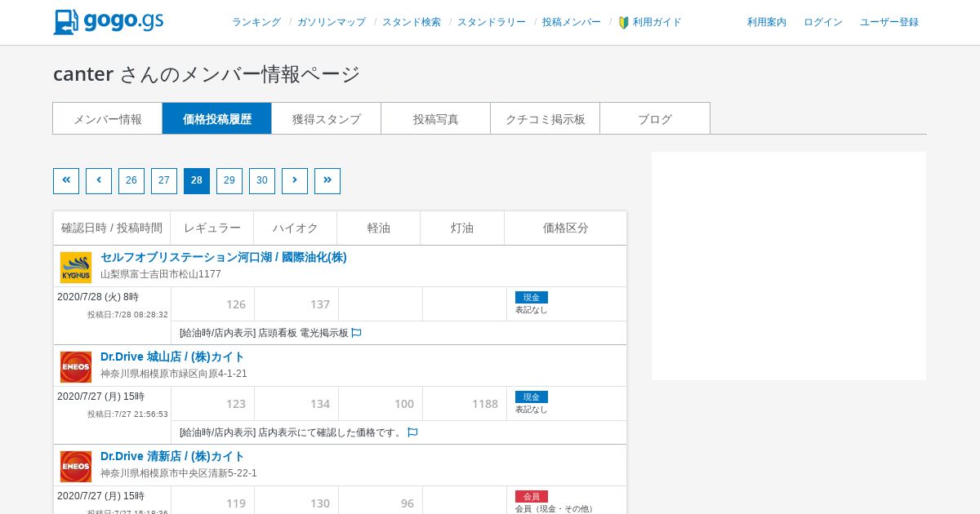Viewport: 980px width, 514px height.
Task: Click the flag icon beside 電光掲示板
Action: 357,333
